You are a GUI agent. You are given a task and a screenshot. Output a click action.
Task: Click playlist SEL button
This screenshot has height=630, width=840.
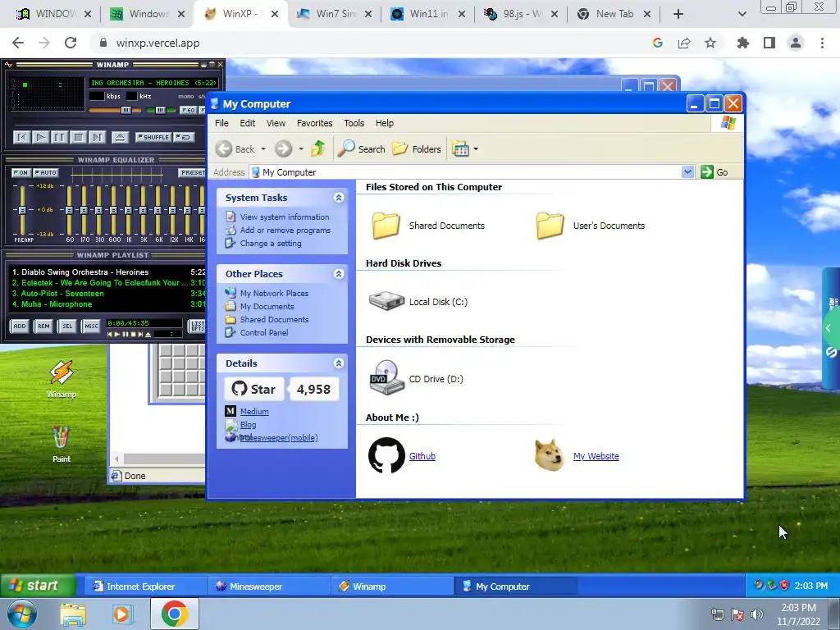67,326
